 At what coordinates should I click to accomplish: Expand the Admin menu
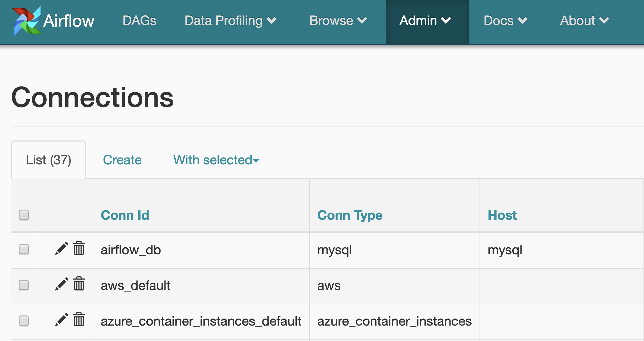(x=425, y=21)
